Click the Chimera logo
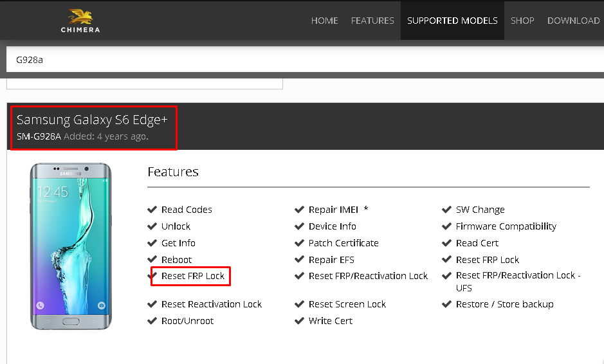 tap(80, 21)
